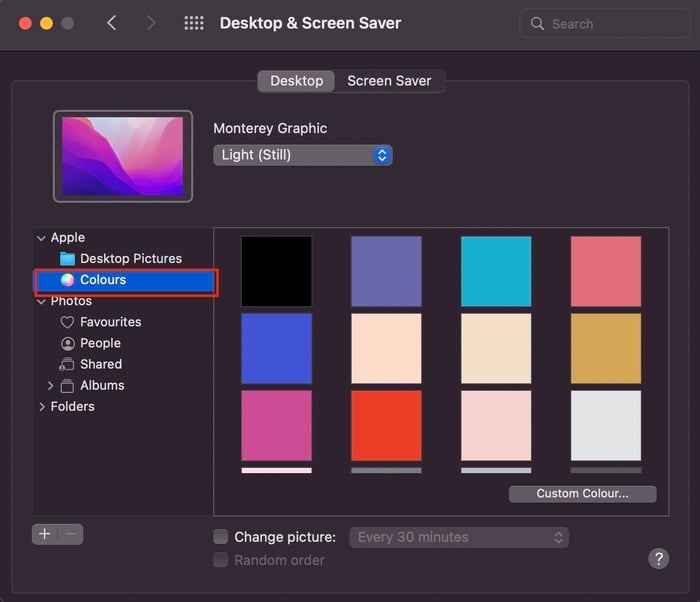700x602 pixels.
Task: Click the Favourites heart icon
Action: (x=67, y=322)
